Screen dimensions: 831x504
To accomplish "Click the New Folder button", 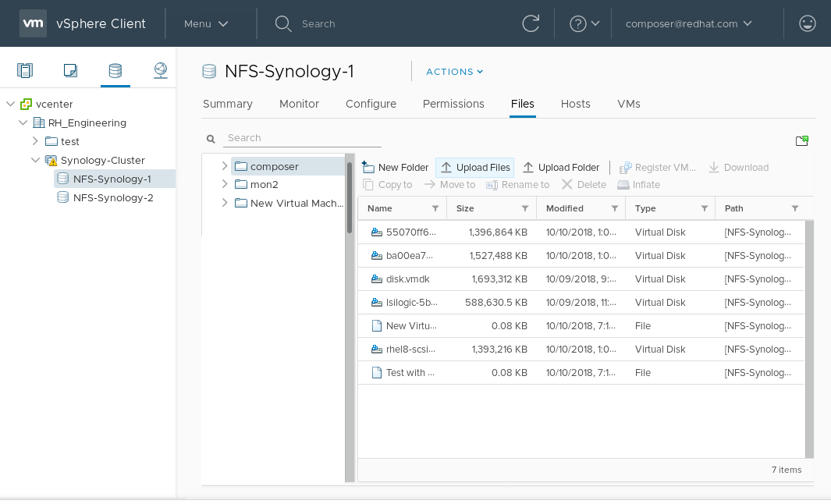I will click(396, 168).
